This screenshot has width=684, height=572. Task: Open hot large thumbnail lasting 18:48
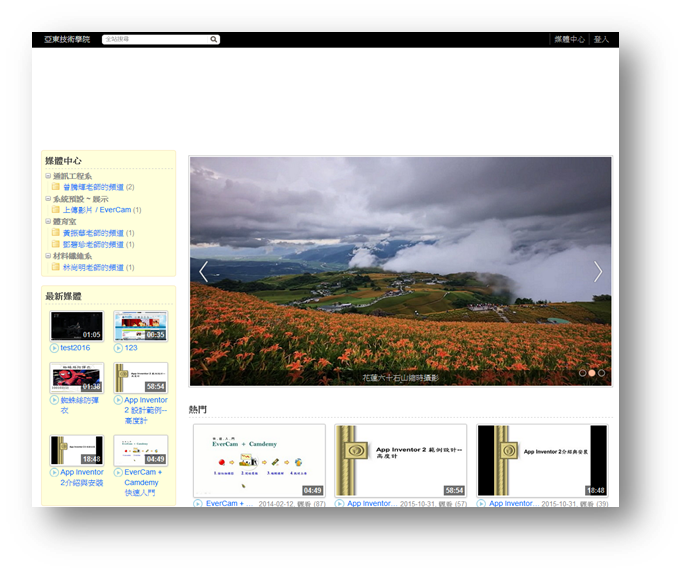[542, 461]
